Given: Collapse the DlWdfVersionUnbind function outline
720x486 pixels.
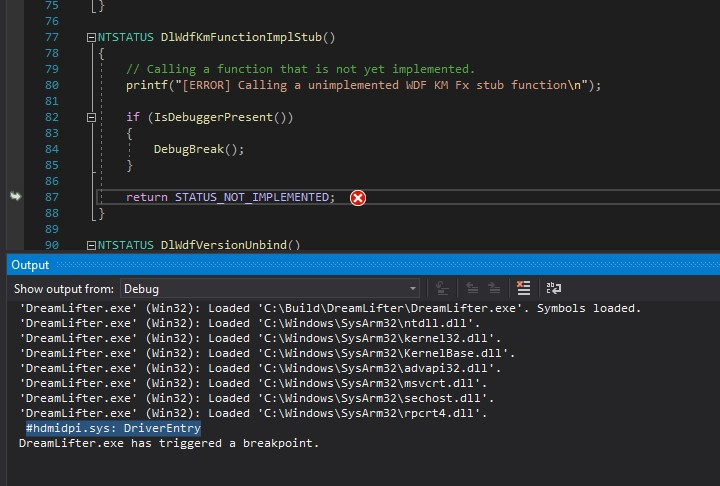Looking at the screenshot, I should 91,245.
